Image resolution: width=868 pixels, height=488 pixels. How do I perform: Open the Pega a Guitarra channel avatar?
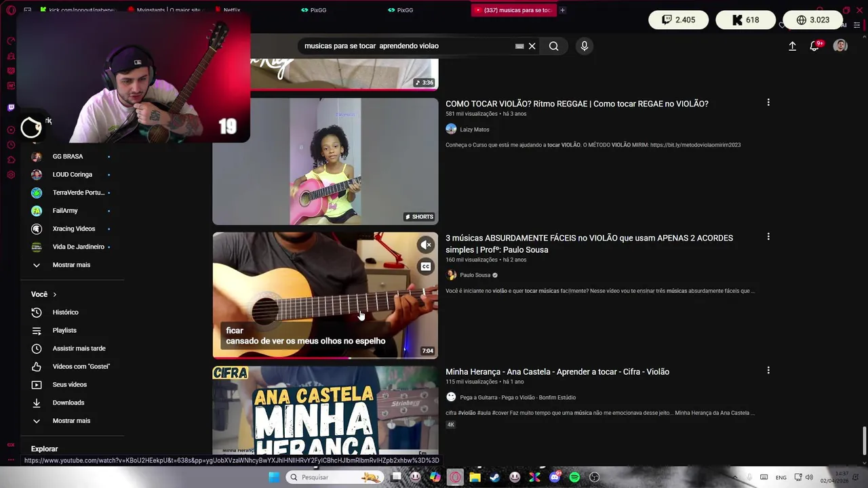(x=451, y=397)
